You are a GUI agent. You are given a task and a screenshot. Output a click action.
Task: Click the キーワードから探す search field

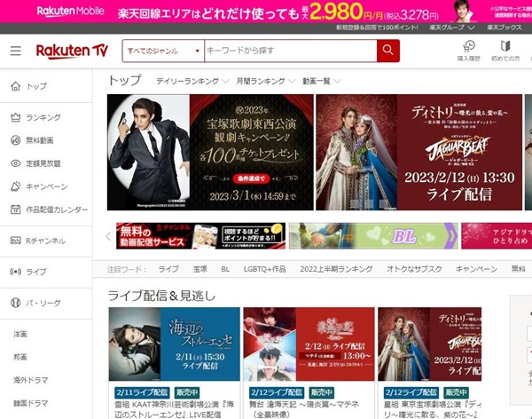pyautogui.click(x=290, y=51)
